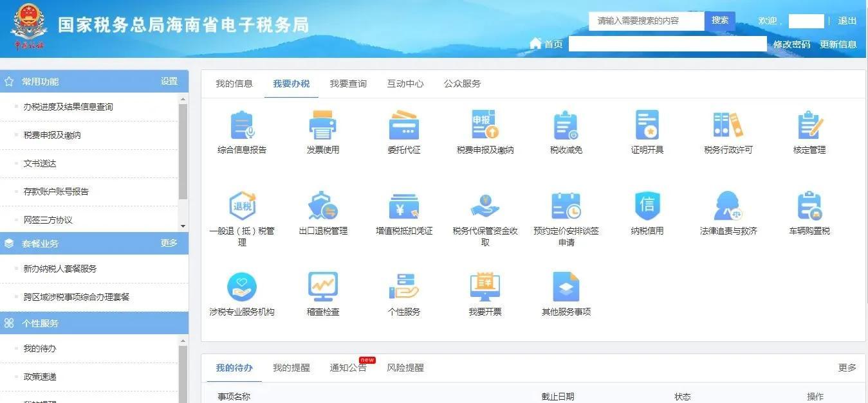
Task: Switch to 公众服务 tab
Action: coord(462,84)
